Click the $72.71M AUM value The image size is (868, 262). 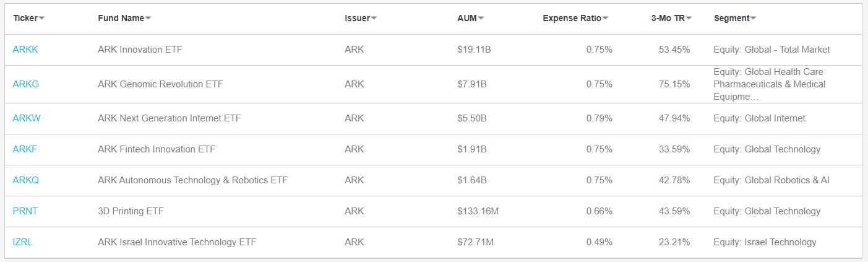[x=475, y=242]
